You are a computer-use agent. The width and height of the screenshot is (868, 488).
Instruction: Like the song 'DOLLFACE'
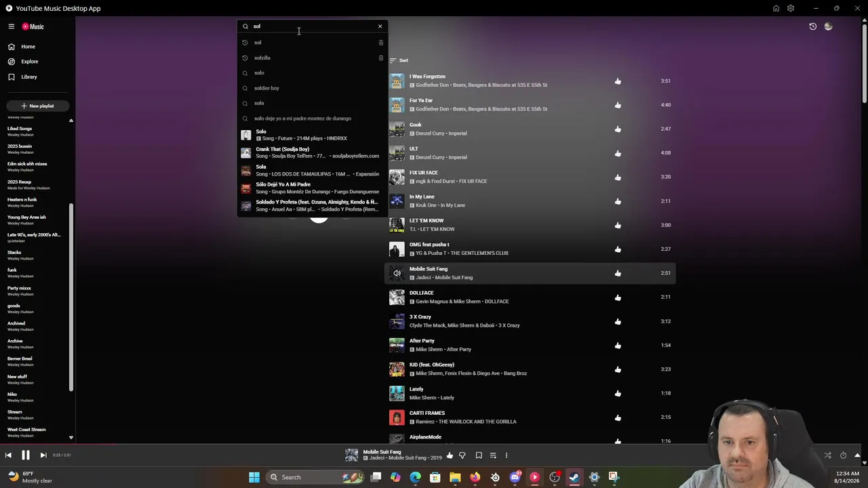pyautogui.click(x=618, y=297)
